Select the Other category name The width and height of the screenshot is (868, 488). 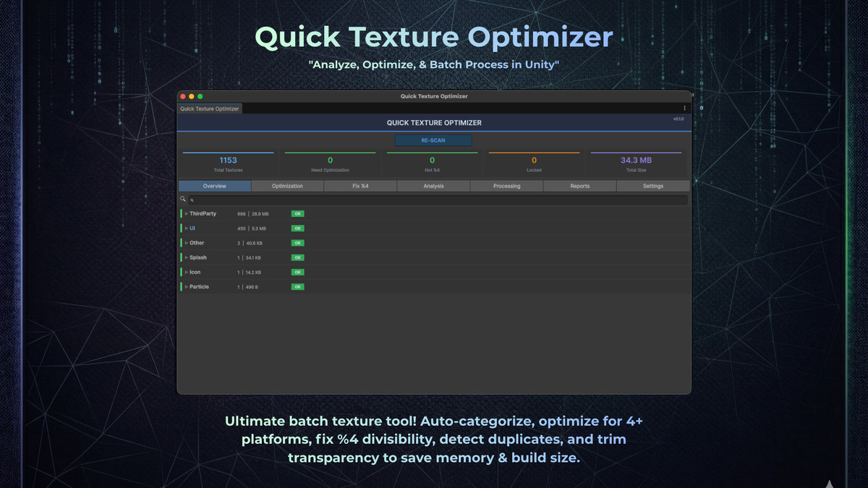click(197, 243)
